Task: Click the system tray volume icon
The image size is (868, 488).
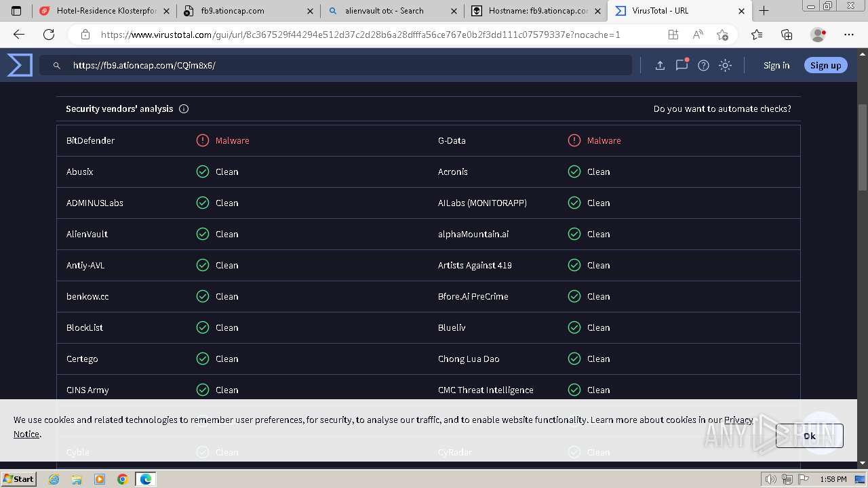Action: click(x=771, y=479)
